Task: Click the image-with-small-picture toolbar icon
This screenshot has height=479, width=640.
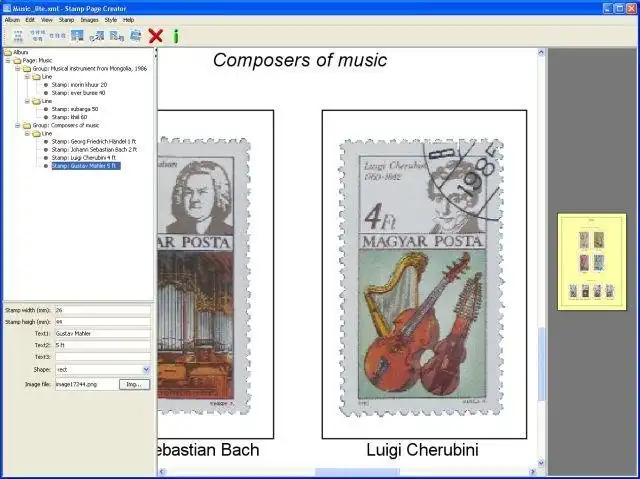Action: point(117,36)
